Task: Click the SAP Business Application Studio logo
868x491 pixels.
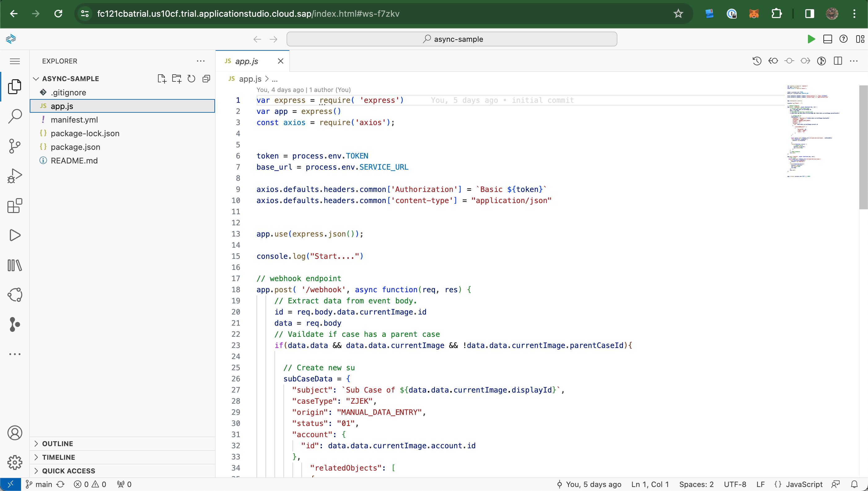Action: click(x=11, y=39)
